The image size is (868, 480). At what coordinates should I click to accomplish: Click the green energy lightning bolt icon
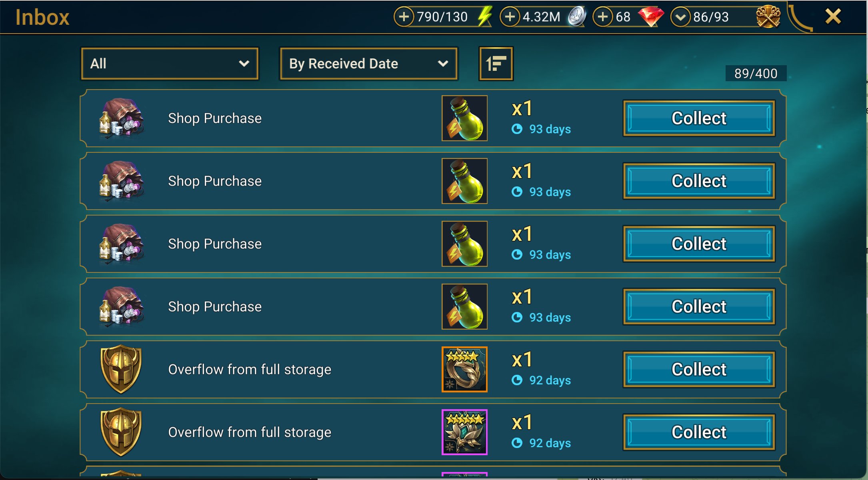coord(485,17)
